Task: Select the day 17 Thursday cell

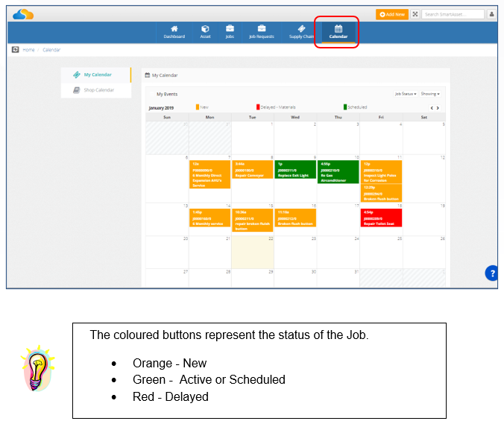Action: (338, 219)
